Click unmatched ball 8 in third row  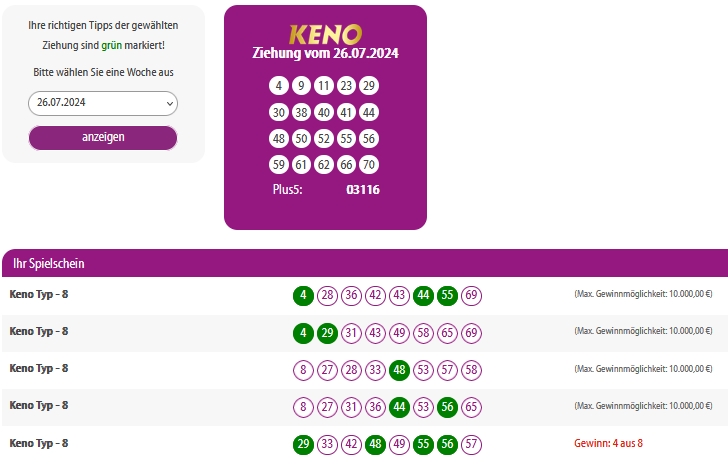(303, 369)
